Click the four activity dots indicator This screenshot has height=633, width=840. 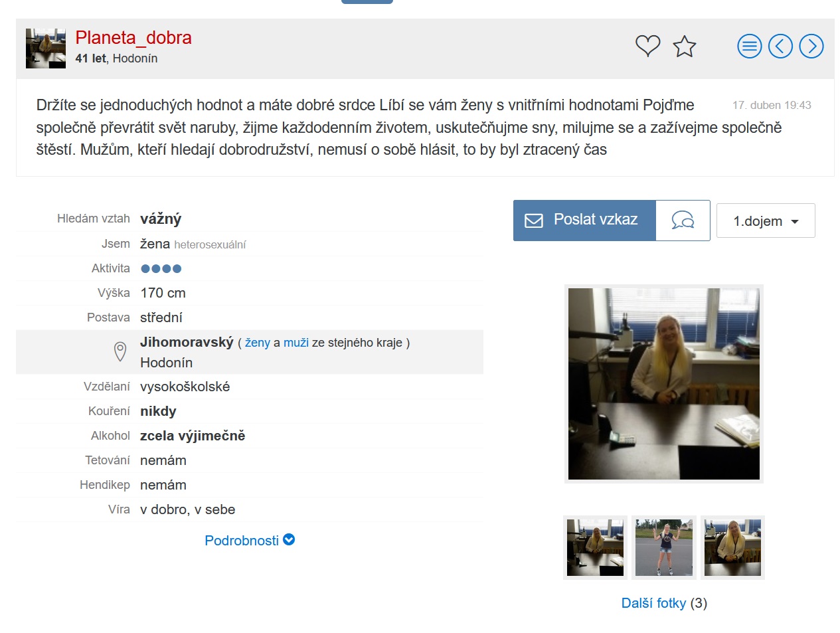point(161,269)
